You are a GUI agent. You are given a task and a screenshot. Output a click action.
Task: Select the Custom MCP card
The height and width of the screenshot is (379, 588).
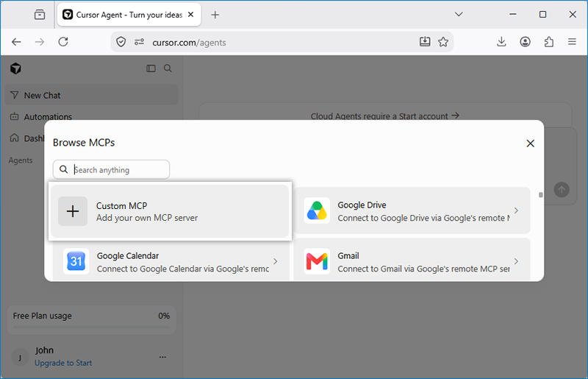[x=170, y=211]
